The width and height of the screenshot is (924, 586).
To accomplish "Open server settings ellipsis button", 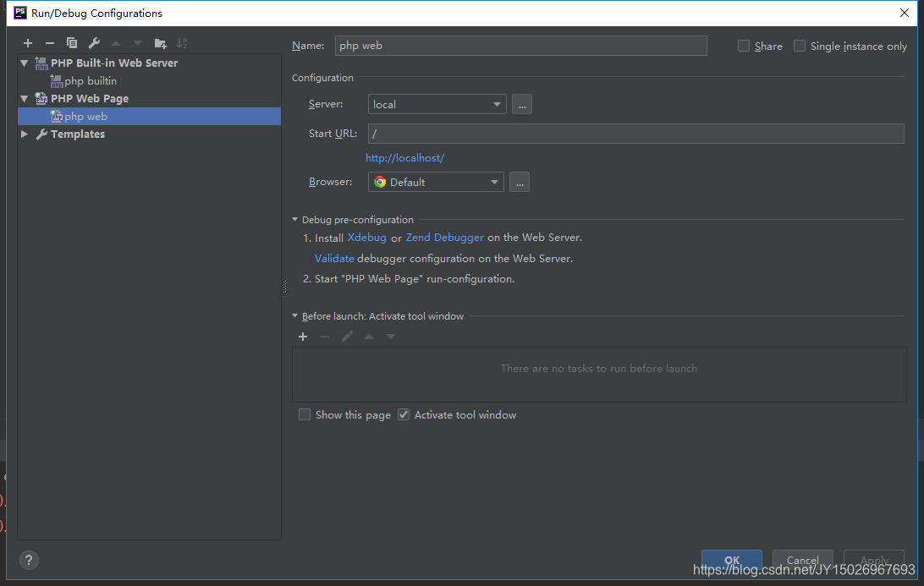I will tap(522, 104).
